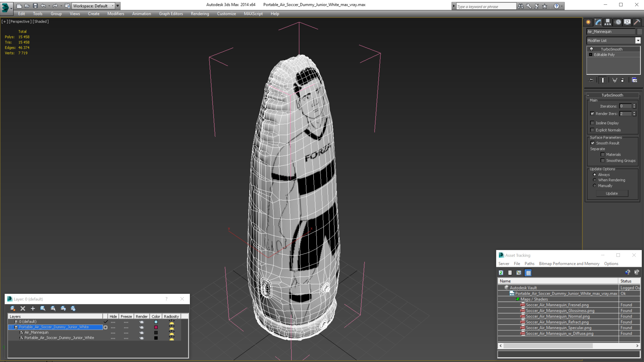Image resolution: width=644 pixels, height=362 pixels.
Task: Toggle Show End Result icon
Action: tap(603, 80)
